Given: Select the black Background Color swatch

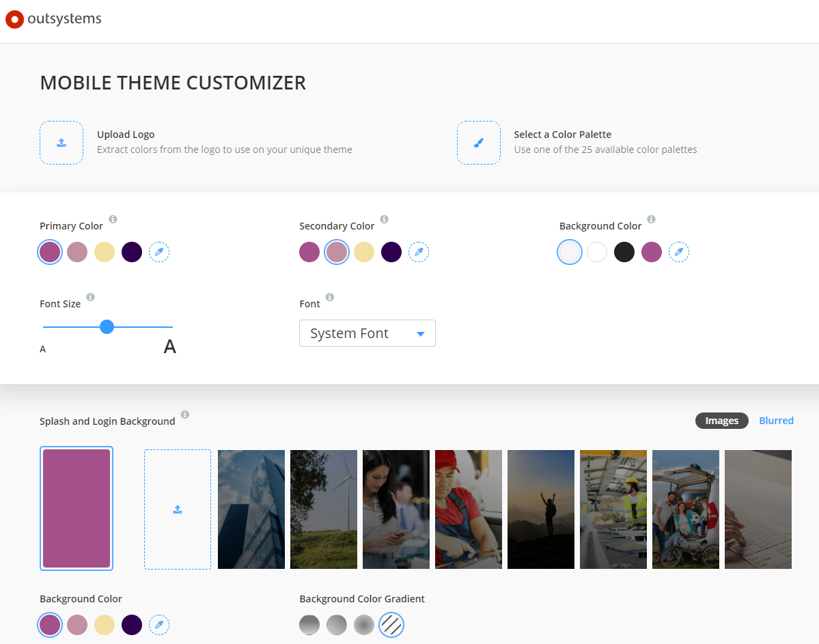Looking at the screenshot, I should 624,252.
